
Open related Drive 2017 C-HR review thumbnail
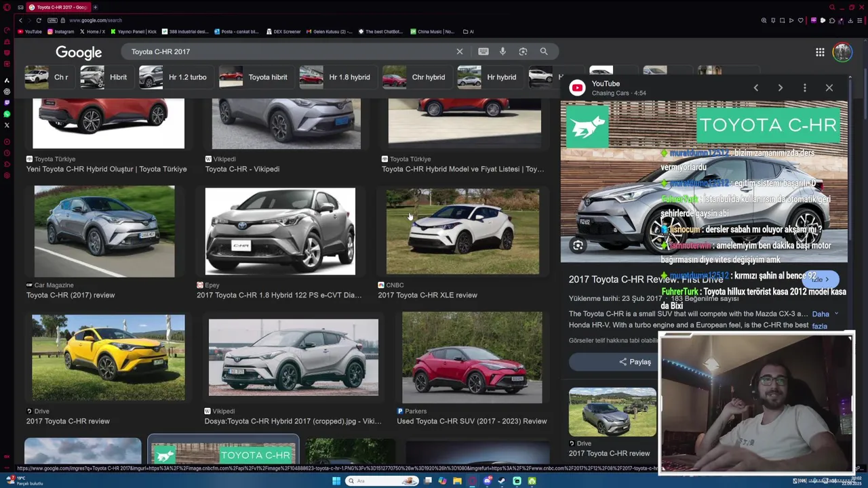click(x=612, y=412)
